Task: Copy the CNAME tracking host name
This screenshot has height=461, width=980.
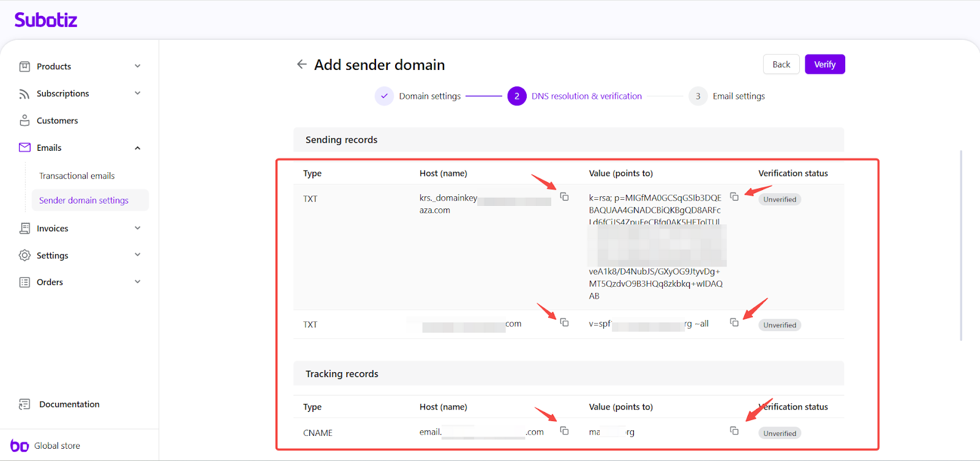Action: 564,431
